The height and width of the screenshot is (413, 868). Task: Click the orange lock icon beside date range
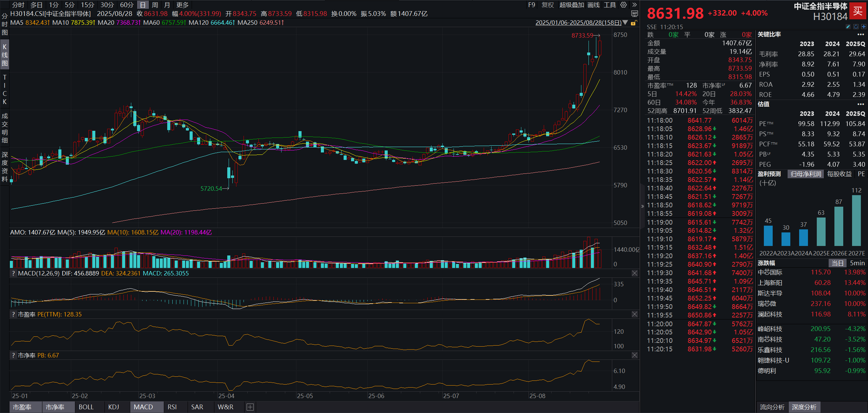coord(633,23)
